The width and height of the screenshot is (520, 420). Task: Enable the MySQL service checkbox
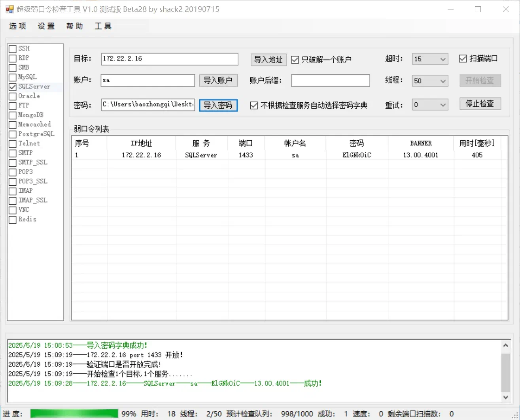(13, 77)
